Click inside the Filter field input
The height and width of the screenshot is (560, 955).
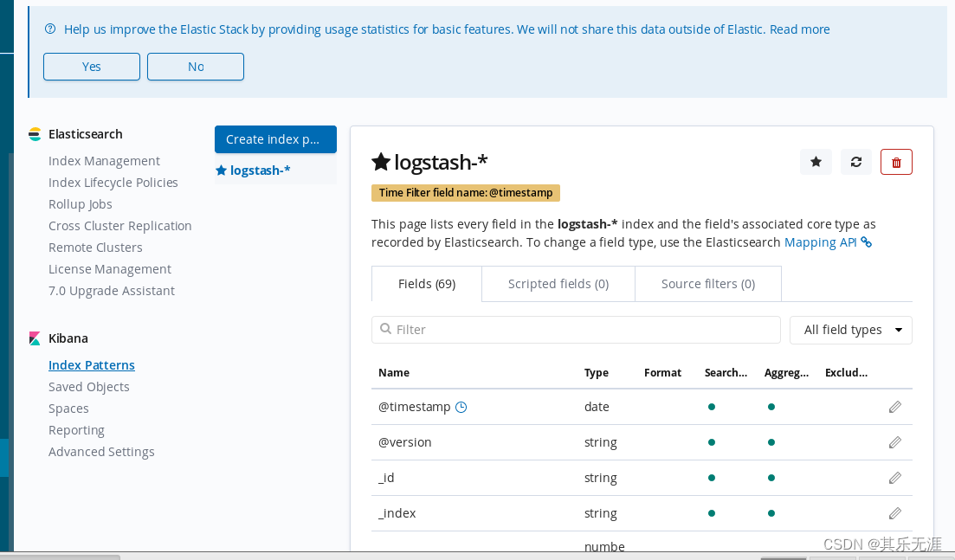(576, 330)
